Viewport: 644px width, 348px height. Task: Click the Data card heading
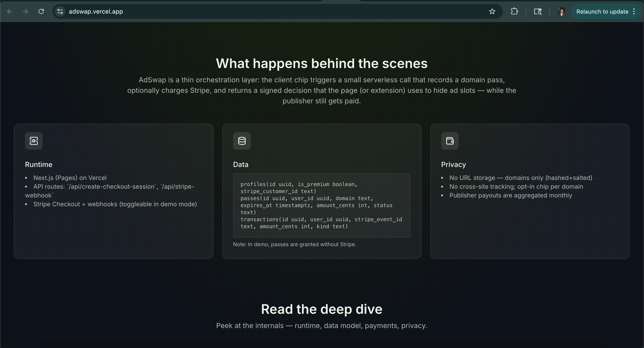pyautogui.click(x=241, y=165)
